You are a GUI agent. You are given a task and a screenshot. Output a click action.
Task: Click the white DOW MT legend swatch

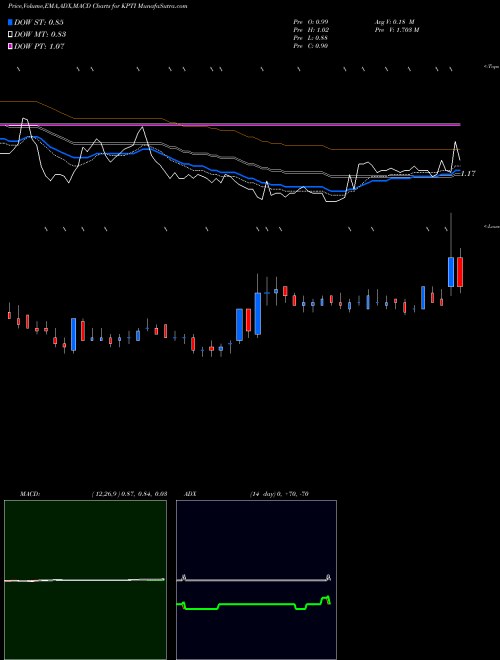11,34
